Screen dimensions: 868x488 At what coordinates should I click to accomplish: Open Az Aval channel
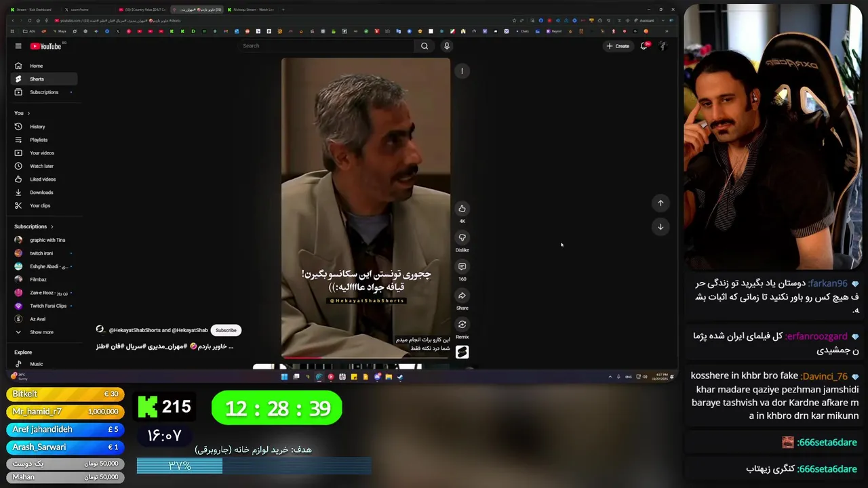tap(44, 319)
